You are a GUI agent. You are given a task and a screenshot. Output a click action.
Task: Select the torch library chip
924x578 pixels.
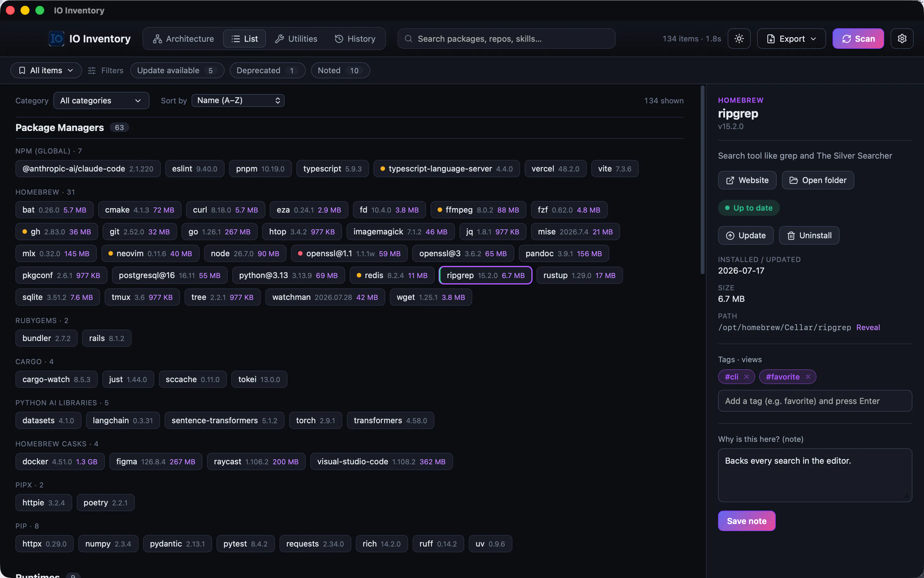click(x=315, y=421)
